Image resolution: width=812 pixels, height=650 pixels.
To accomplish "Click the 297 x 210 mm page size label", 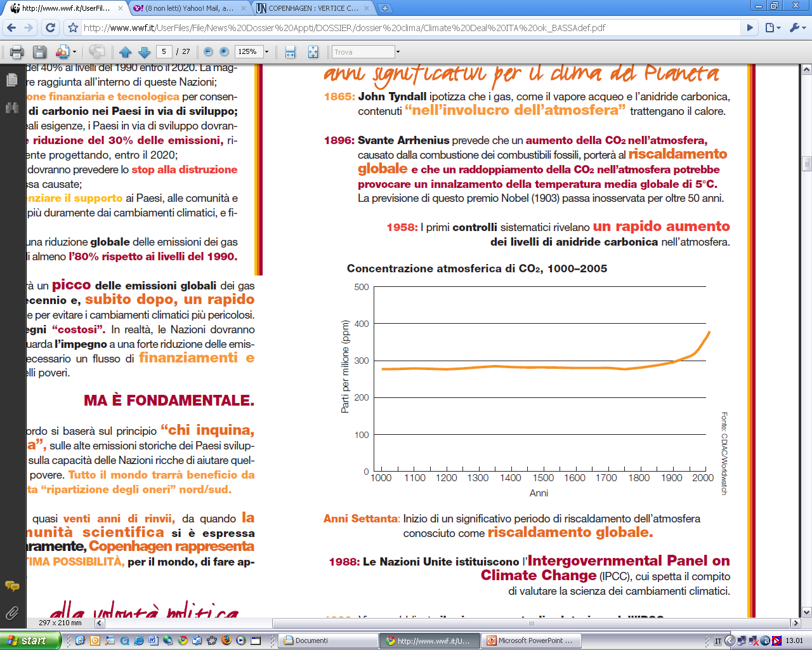I will [x=60, y=623].
